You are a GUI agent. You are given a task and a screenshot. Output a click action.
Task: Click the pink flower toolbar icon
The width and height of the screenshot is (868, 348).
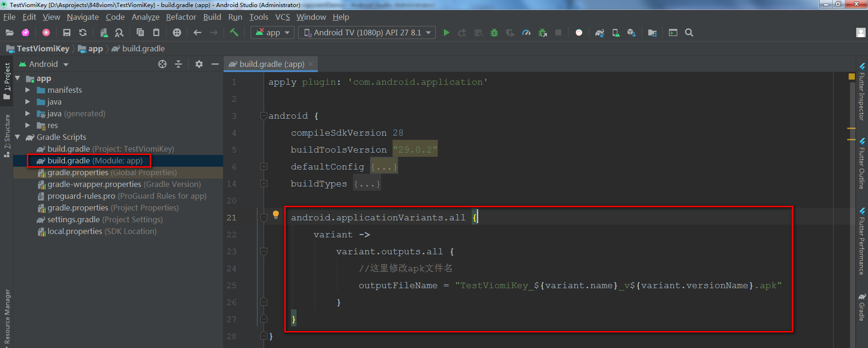[x=46, y=32]
